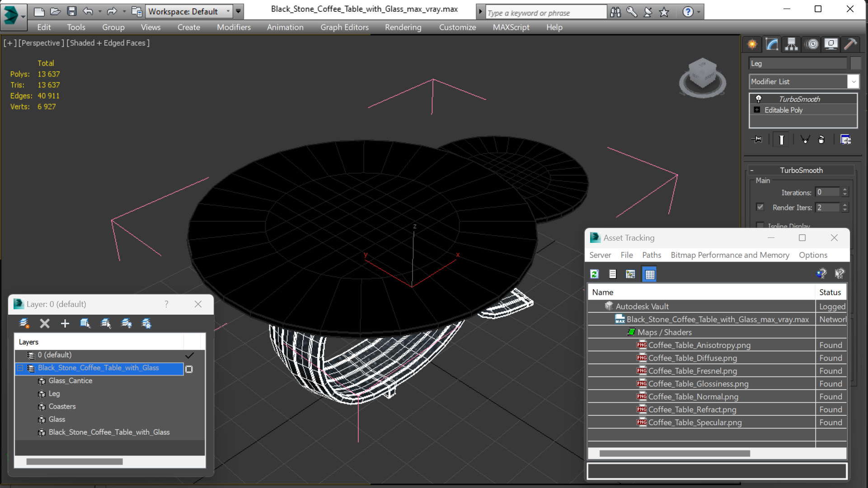The height and width of the screenshot is (488, 868).
Task: Click the Refresh icon in Asset Tracking
Action: coord(595,274)
